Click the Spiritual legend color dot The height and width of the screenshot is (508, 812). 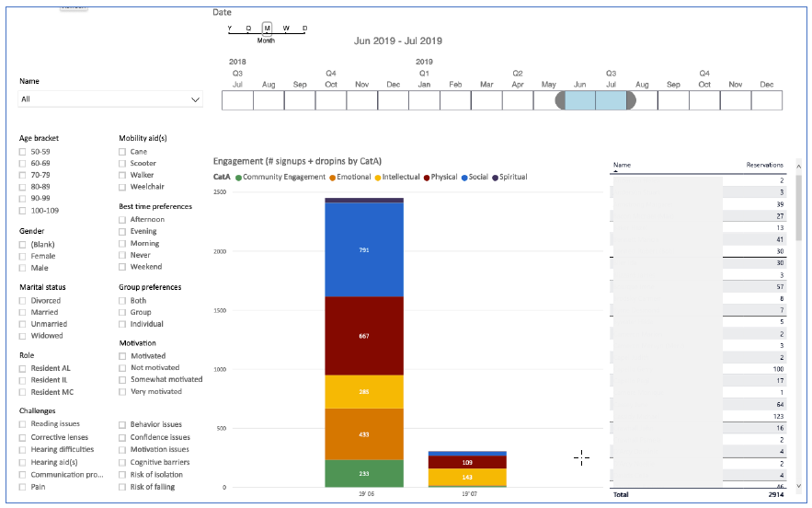coord(495,178)
